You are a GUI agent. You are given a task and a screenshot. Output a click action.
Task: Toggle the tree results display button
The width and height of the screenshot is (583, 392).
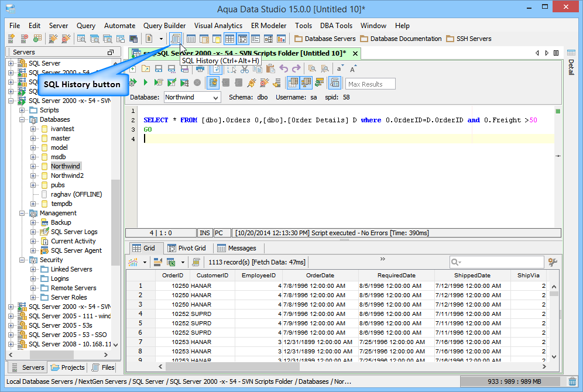click(x=306, y=82)
